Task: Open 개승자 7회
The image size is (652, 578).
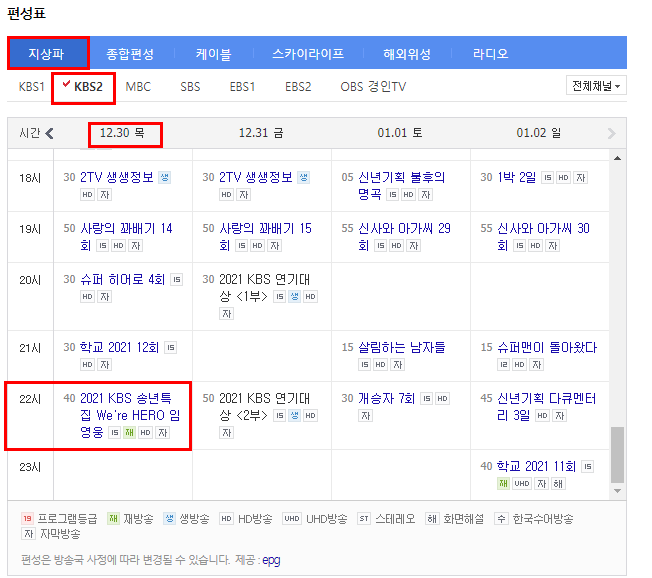Action: pos(386,398)
